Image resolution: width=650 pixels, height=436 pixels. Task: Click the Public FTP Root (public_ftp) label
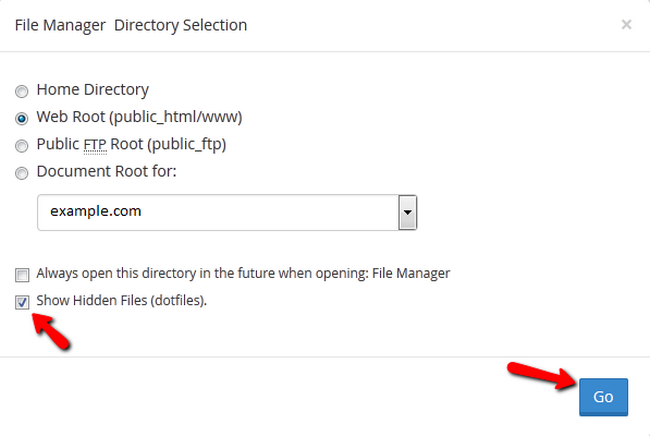click(x=131, y=144)
